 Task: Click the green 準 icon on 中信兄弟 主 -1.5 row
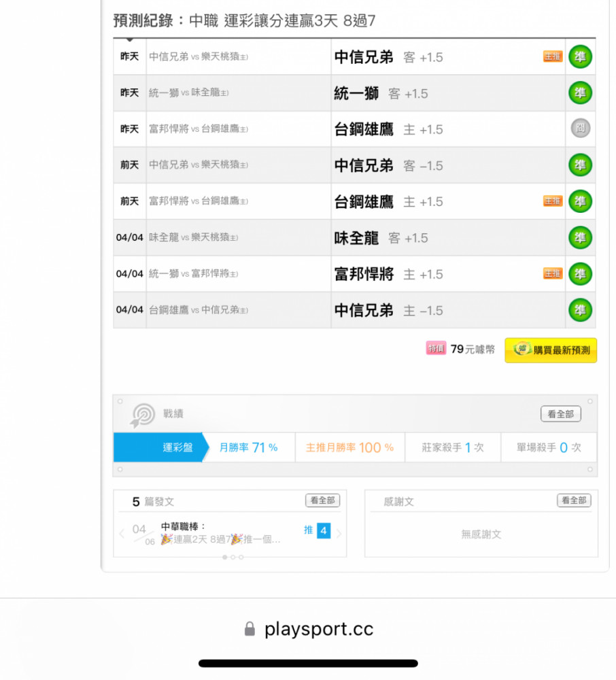(x=580, y=310)
